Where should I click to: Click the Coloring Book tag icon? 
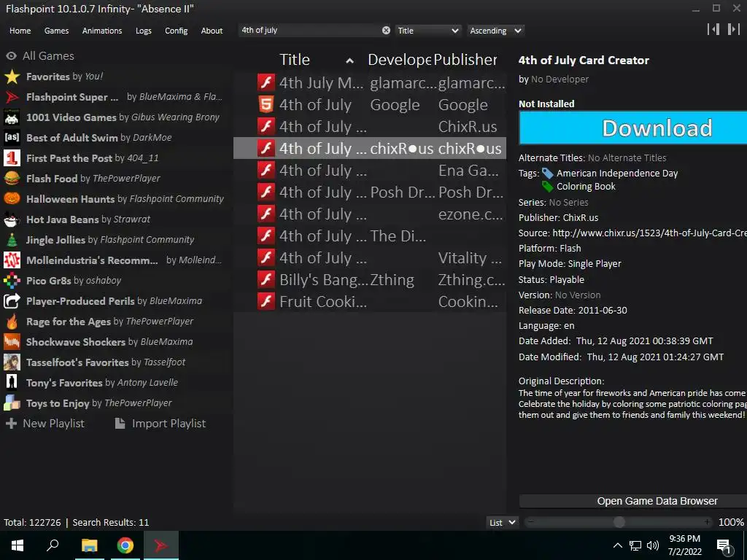pos(548,187)
